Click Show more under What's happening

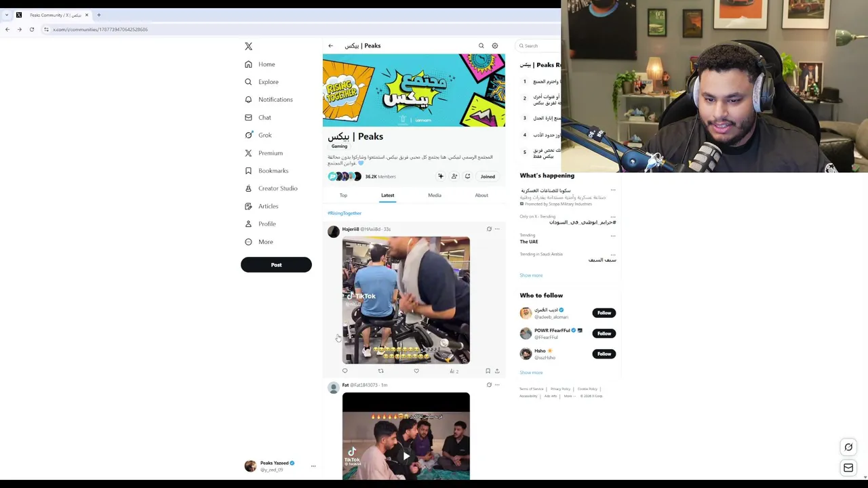531,275
